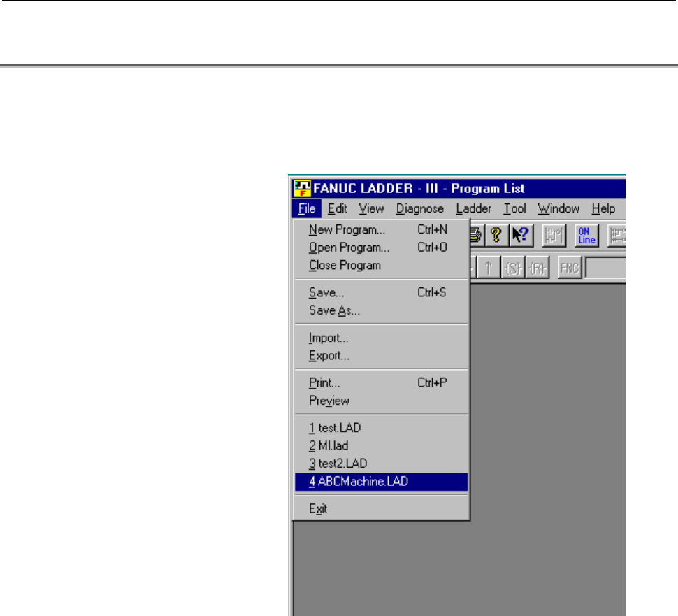The width and height of the screenshot is (678, 616).
Task: Choose Open Program from File menu
Action: coord(382,248)
